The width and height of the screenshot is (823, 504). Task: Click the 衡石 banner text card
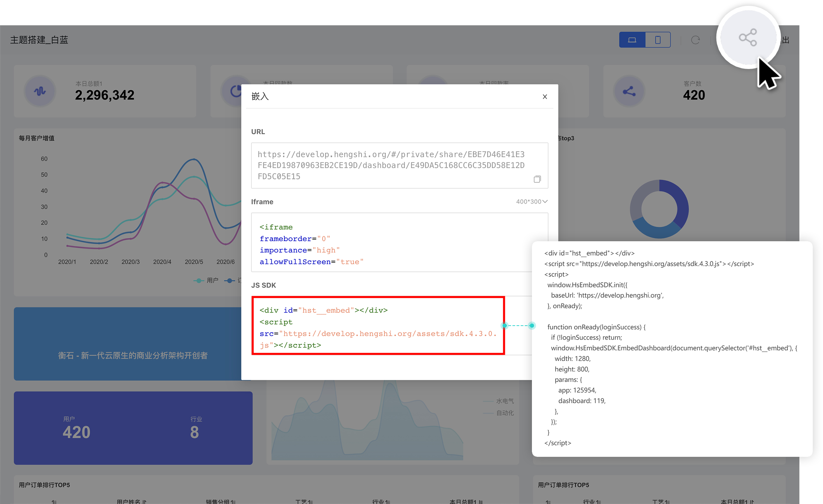pos(133,355)
